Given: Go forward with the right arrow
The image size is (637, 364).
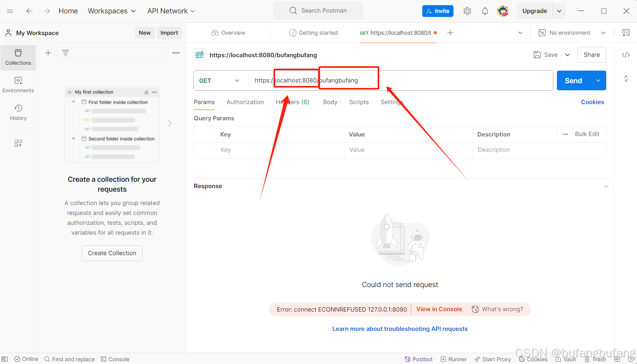Looking at the screenshot, I should pos(47,11).
